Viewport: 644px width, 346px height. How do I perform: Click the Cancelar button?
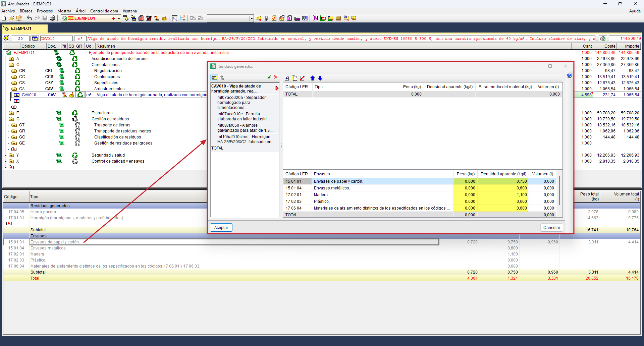click(x=551, y=227)
